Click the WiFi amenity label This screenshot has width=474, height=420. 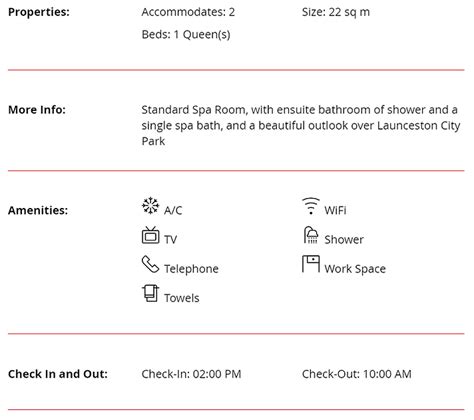(336, 210)
